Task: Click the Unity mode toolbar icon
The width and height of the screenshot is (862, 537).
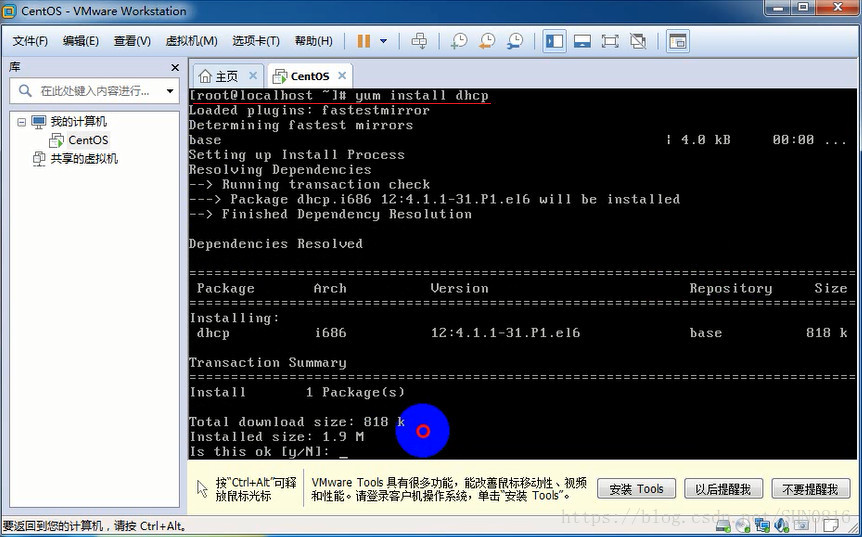Action: (638, 41)
